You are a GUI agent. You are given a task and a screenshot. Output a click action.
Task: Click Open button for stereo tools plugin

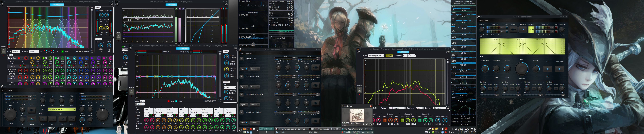(x=244, y=69)
